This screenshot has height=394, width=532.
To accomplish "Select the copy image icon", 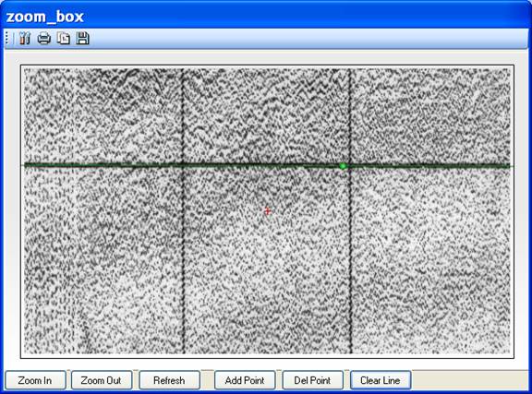I will [64, 38].
